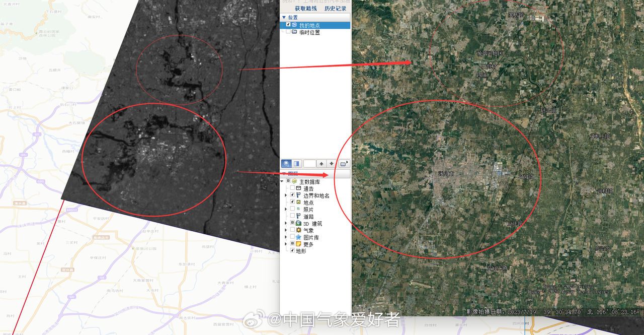Viewport: 644px width, 335px height.
Task: Open the 历史记录 link
Action: point(336,9)
